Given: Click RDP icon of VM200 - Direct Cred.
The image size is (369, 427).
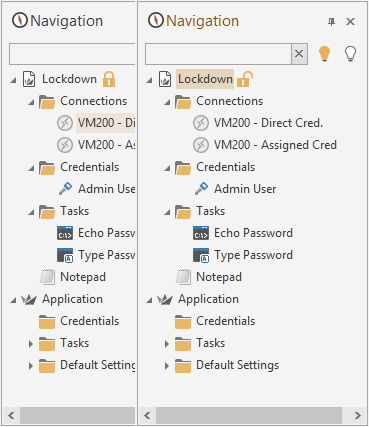Looking at the screenshot, I should point(201,123).
